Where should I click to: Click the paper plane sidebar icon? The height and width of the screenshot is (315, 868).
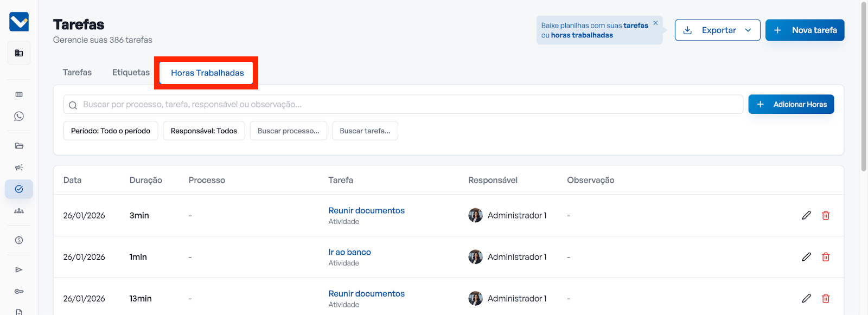(x=19, y=269)
